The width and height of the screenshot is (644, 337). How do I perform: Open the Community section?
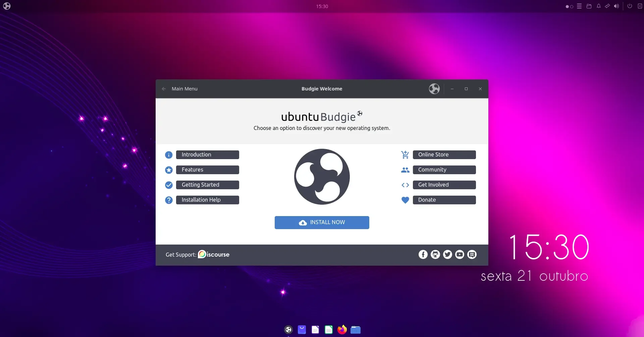[x=444, y=170]
